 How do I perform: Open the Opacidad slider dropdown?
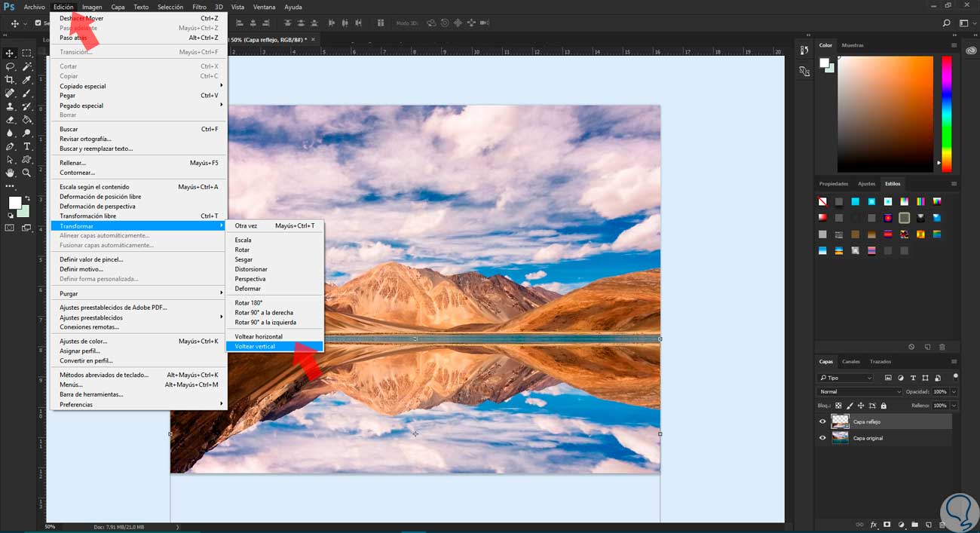(x=954, y=391)
